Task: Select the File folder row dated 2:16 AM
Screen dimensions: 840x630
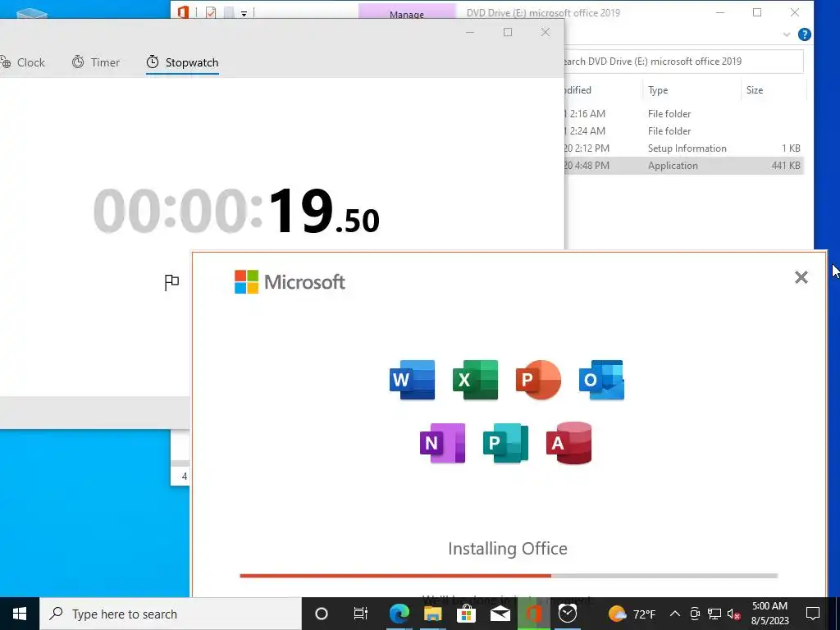Action: tap(683, 113)
